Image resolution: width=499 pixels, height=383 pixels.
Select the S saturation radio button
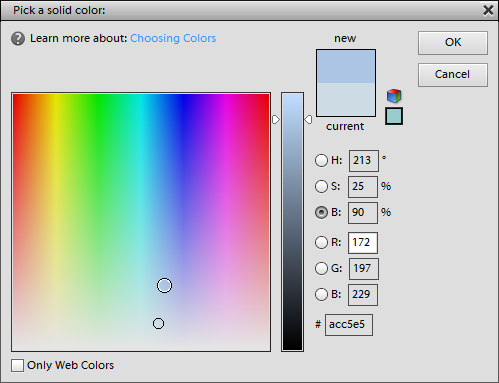[321, 186]
